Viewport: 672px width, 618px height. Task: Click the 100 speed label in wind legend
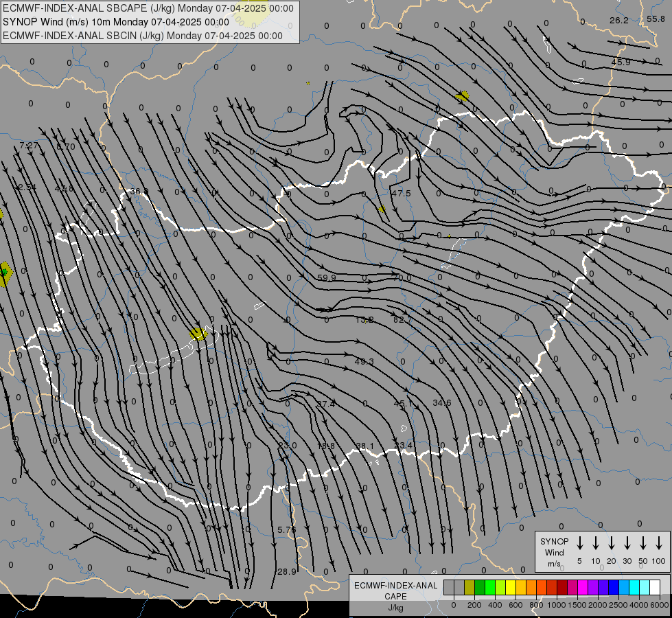pyautogui.click(x=659, y=561)
